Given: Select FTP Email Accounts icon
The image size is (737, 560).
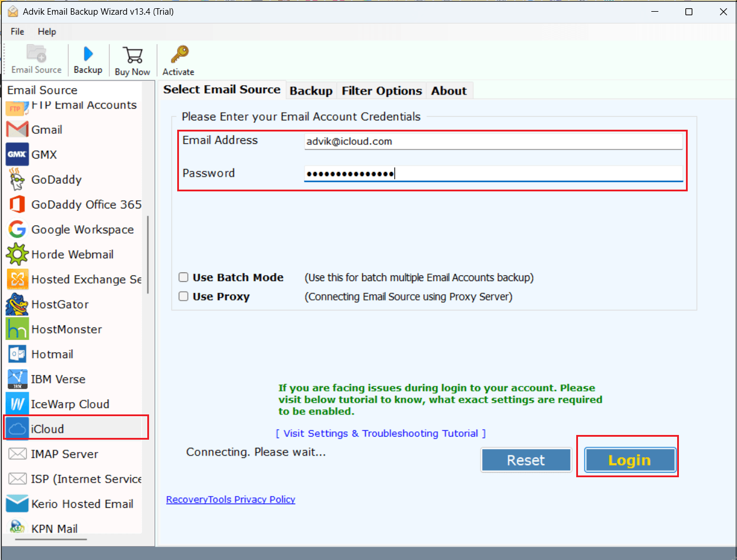Looking at the screenshot, I should click(16, 108).
